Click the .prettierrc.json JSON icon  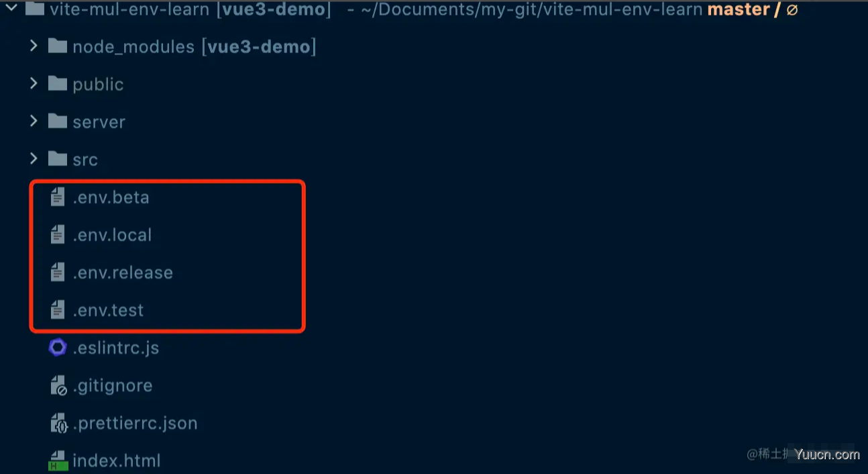pos(58,422)
